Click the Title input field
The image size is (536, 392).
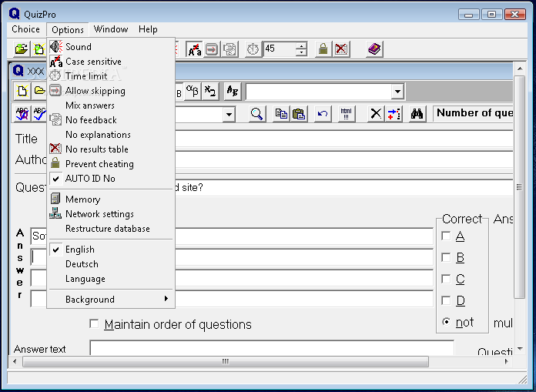coord(344,140)
